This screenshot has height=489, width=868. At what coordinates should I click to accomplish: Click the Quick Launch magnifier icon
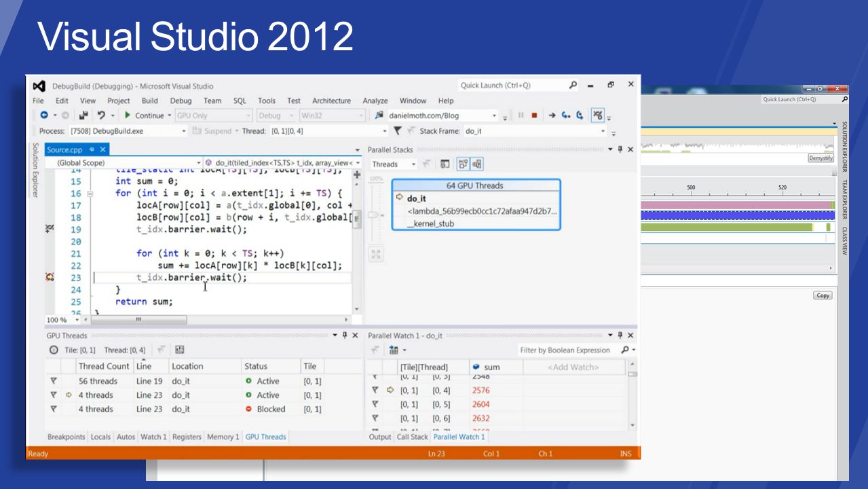(x=573, y=85)
